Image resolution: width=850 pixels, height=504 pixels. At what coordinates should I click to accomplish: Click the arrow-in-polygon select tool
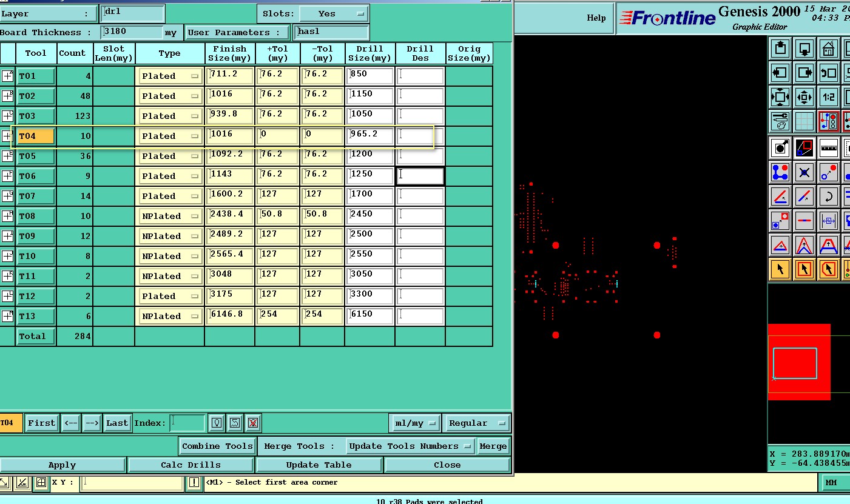828,269
